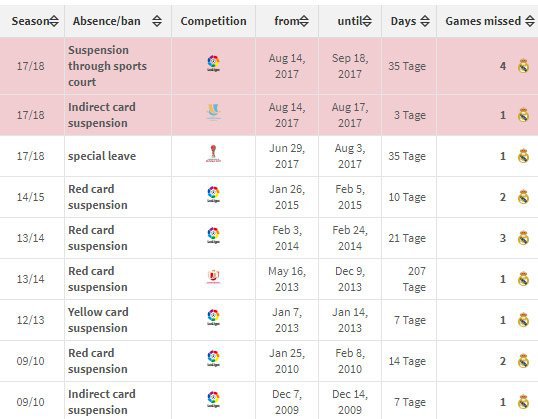
Task: Sort by Games missed column arrows
Action: (529, 21)
